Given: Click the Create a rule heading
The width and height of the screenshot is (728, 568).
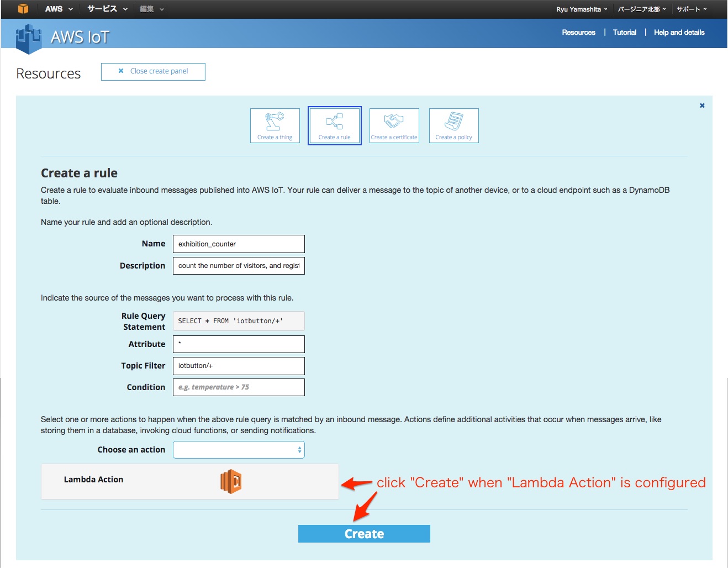Looking at the screenshot, I should (79, 173).
